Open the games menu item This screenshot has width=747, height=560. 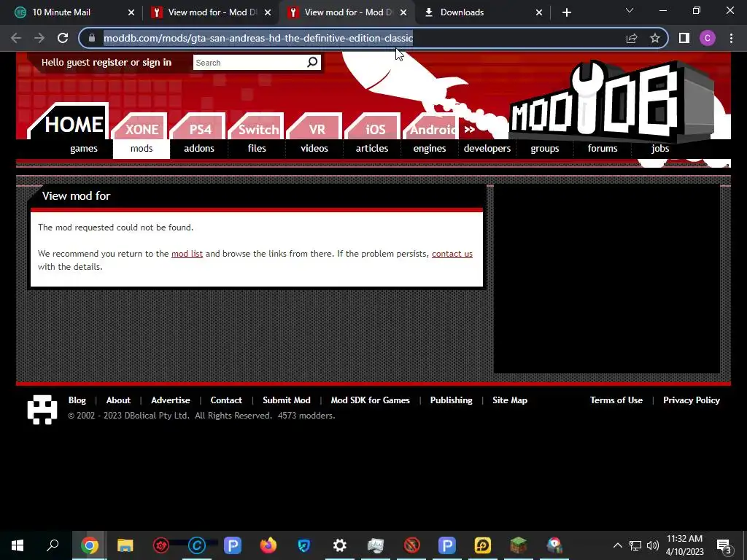click(x=84, y=149)
